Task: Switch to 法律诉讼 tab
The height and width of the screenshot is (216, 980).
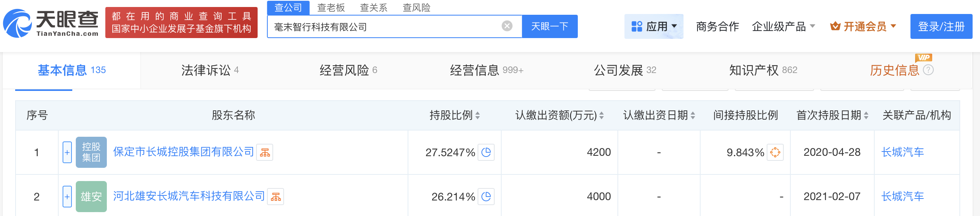Action: [x=210, y=70]
